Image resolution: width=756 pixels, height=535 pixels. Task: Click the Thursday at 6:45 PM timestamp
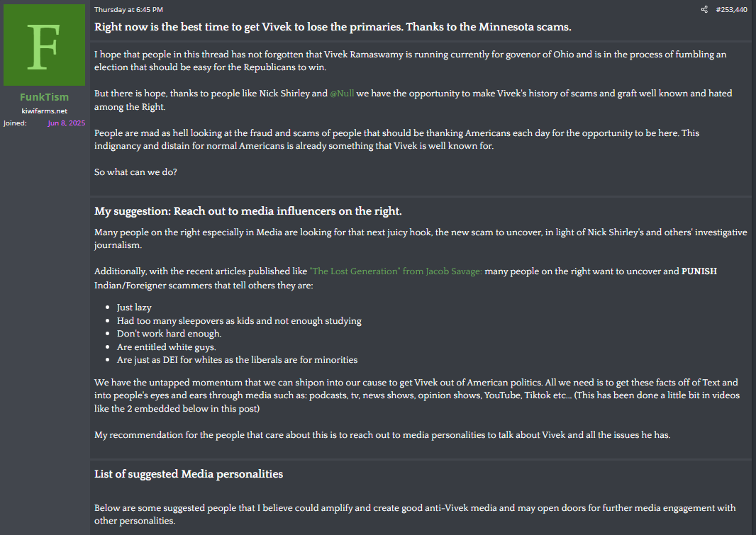pos(128,10)
